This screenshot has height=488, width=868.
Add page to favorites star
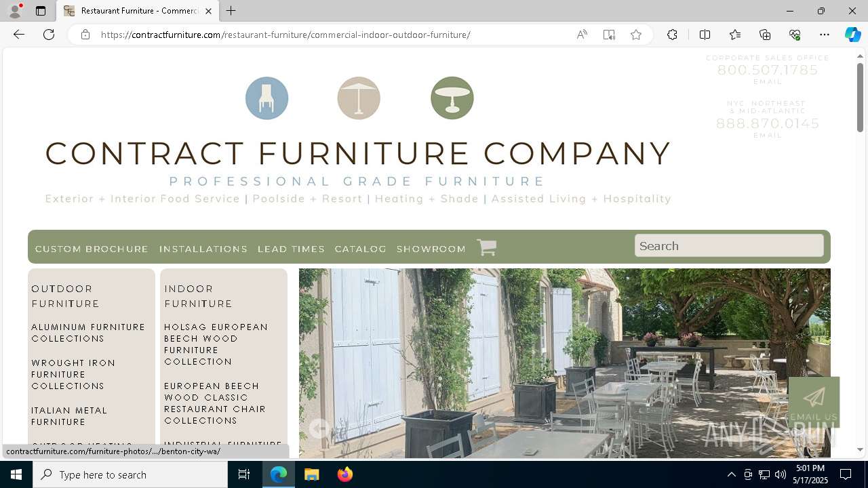[x=635, y=35]
